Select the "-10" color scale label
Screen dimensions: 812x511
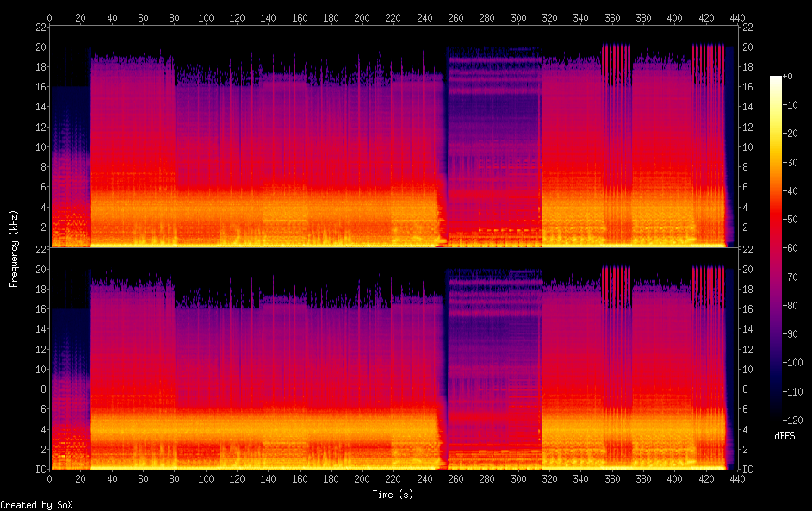790,104
